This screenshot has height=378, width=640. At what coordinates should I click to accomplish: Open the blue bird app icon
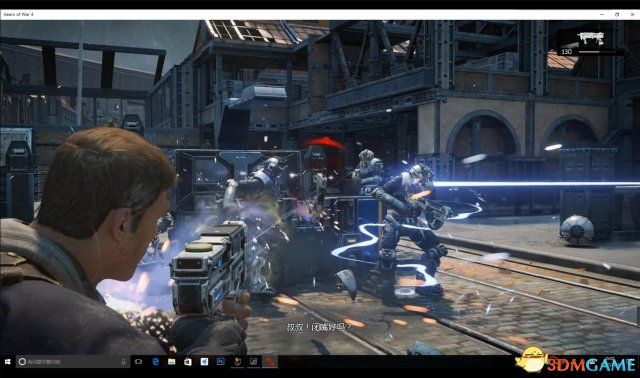(x=204, y=362)
